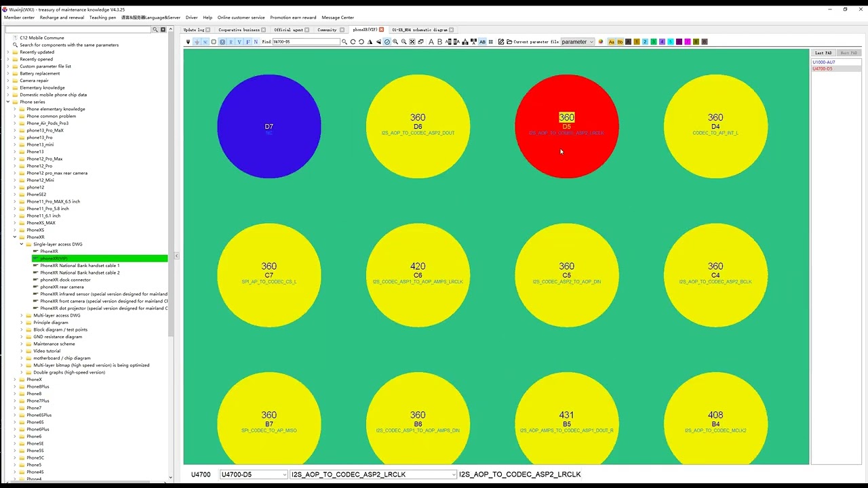This screenshot has height=488, width=868.
Task: Click the blue D7 pad circle
Action: [x=269, y=127]
